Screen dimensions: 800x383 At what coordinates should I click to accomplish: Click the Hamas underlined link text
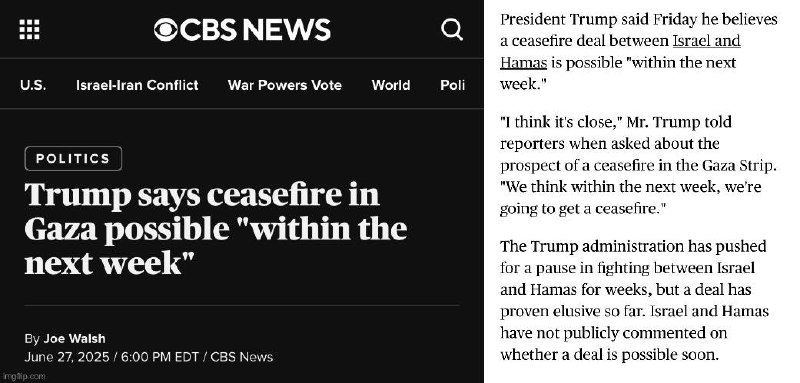pyautogui.click(x=523, y=63)
